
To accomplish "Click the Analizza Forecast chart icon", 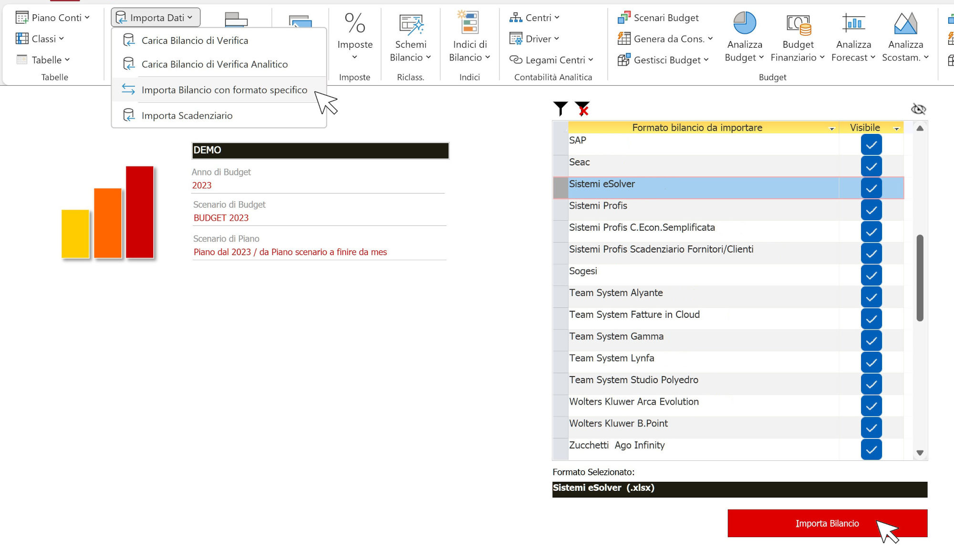I will pyautogui.click(x=853, y=22).
